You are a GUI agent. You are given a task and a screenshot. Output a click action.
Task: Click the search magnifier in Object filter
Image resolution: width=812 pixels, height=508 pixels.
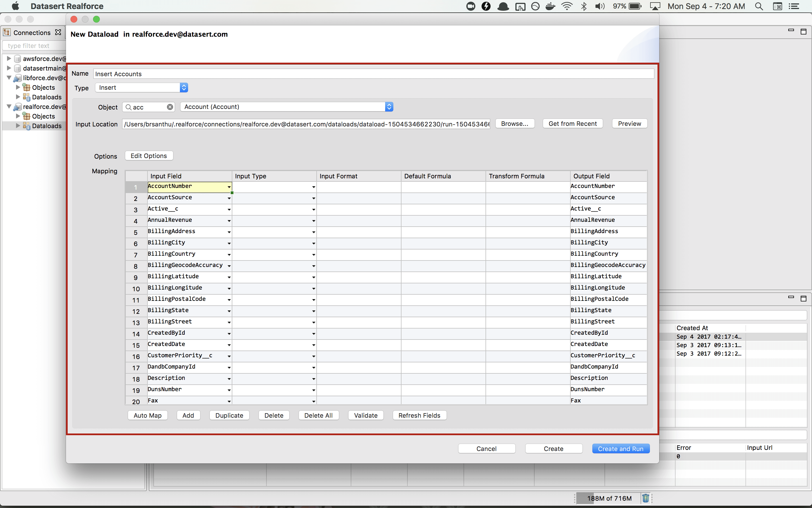tap(128, 107)
